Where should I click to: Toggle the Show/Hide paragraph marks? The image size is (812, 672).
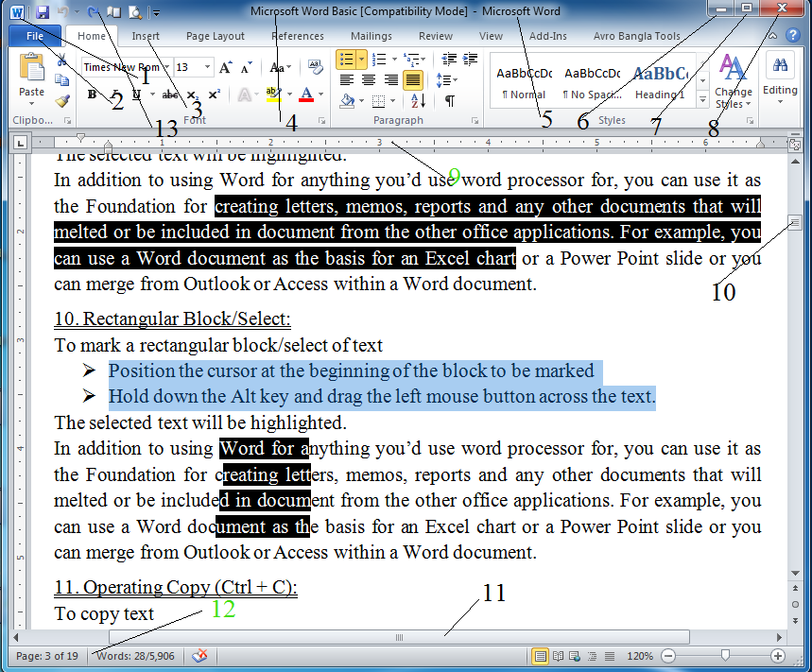click(450, 100)
